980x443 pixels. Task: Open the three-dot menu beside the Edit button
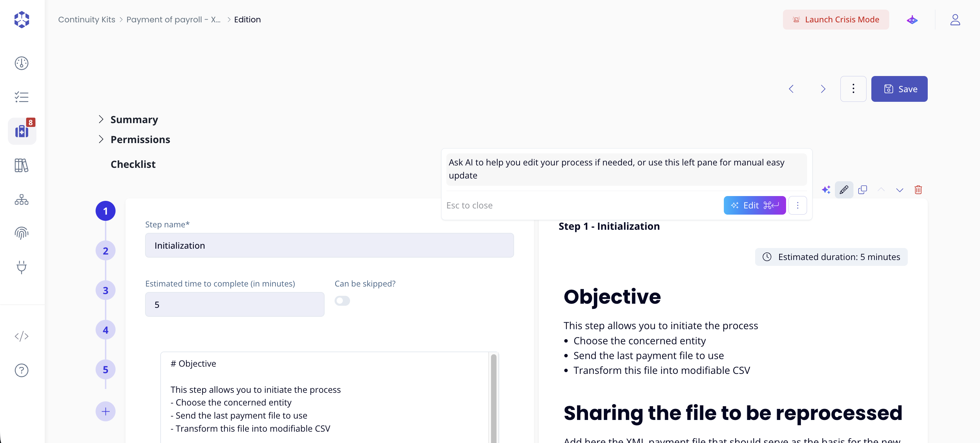coord(798,205)
